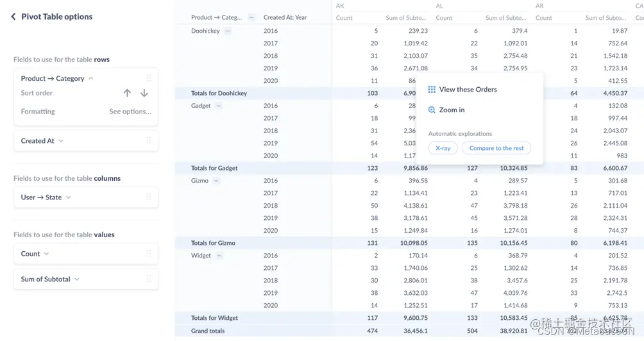The image size is (644, 341).
Task: Open See options for Formatting
Action: (x=130, y=112)
